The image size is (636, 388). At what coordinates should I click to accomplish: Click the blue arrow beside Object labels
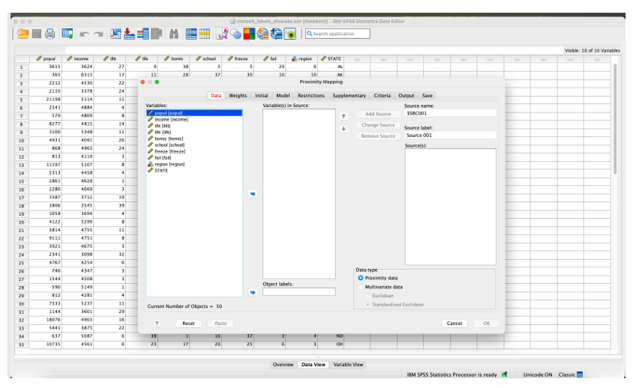coord(253,292)
